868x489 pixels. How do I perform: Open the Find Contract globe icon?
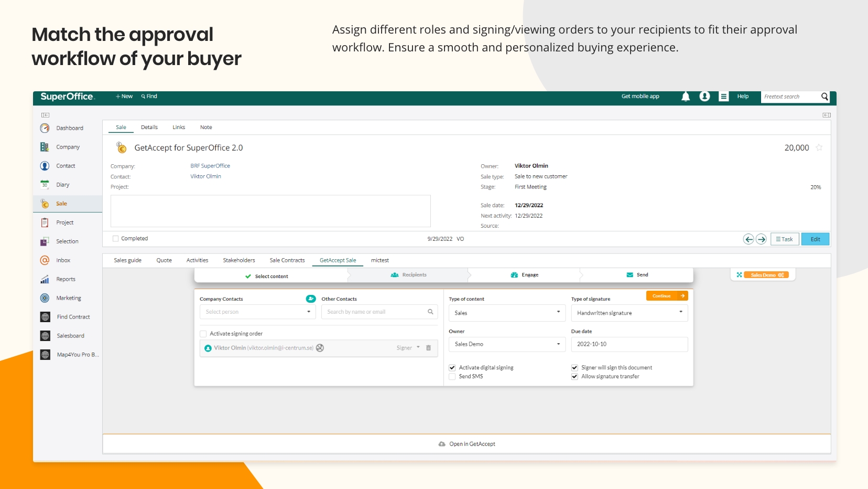click(45, 317)
